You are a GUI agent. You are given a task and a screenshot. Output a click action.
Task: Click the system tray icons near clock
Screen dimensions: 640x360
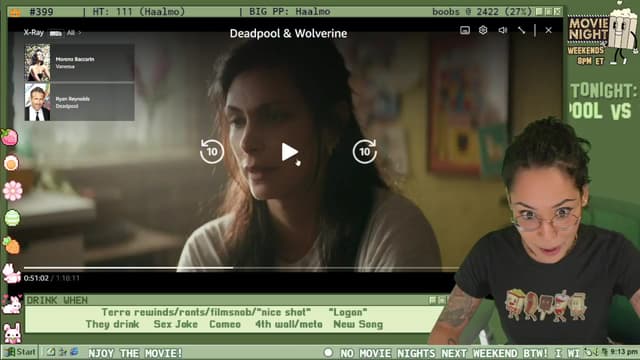click(596, 352)
